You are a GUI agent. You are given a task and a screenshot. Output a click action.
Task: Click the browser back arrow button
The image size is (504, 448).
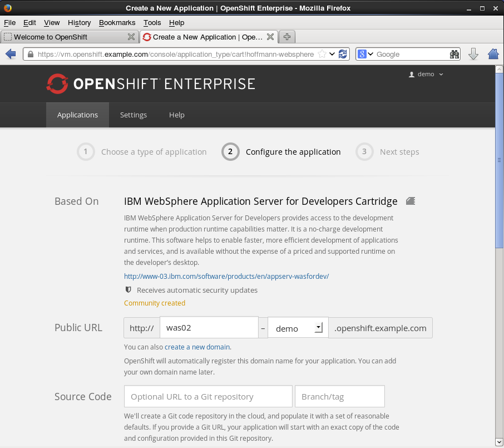click(x=11, y=54)
